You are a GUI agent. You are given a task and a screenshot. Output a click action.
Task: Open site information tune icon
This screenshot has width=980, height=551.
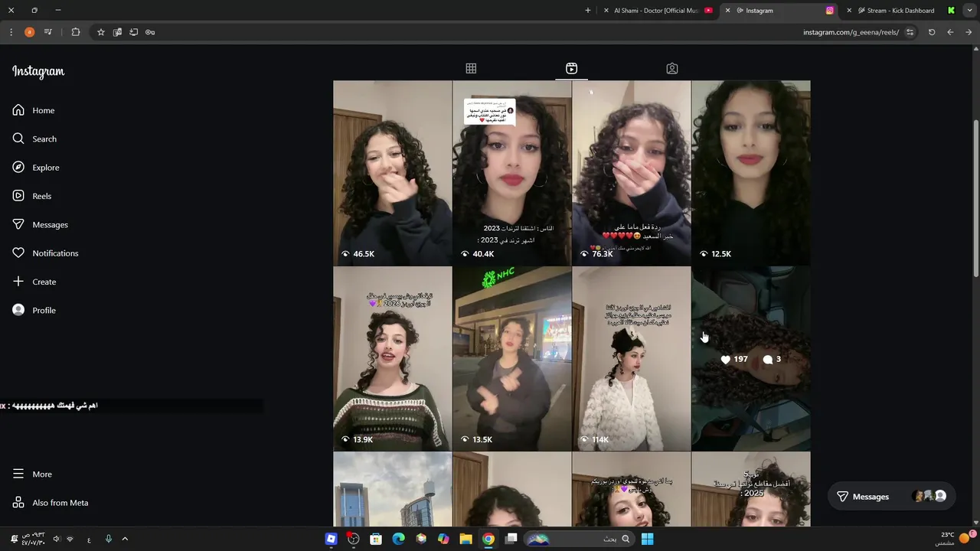click(910, 32)
